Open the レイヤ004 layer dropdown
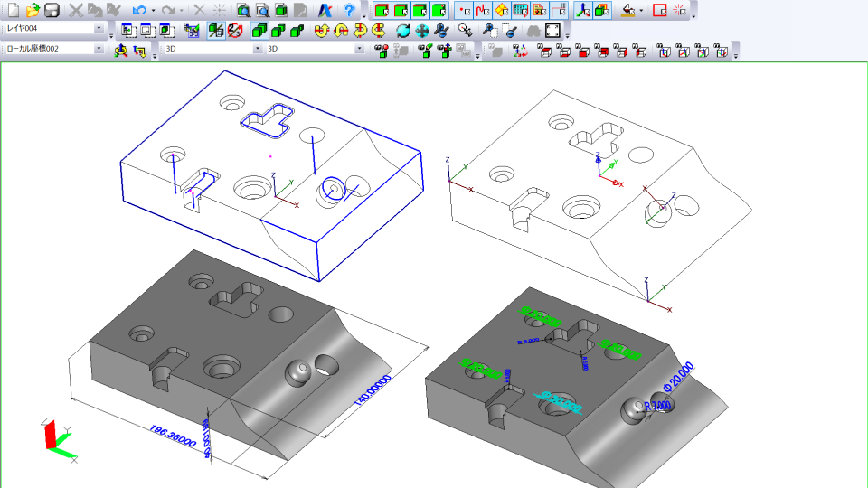The image size is (868, 488). [99, 29]
